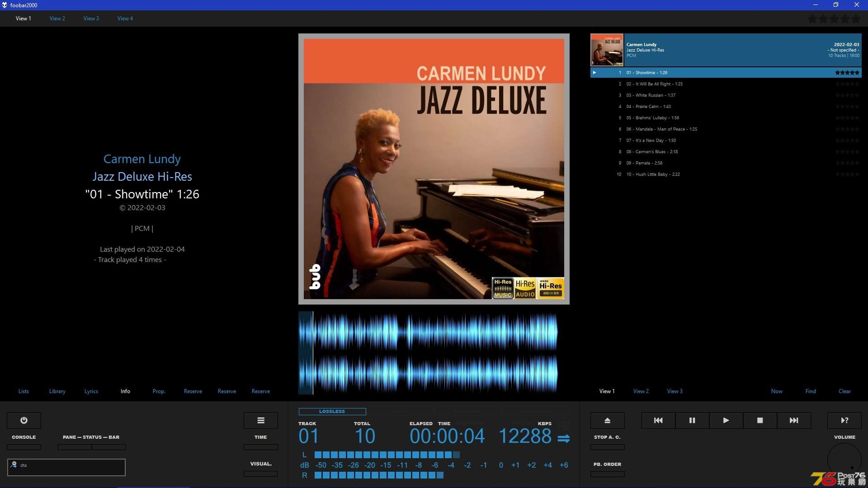Seek within the waveform display

pos(428,352)
